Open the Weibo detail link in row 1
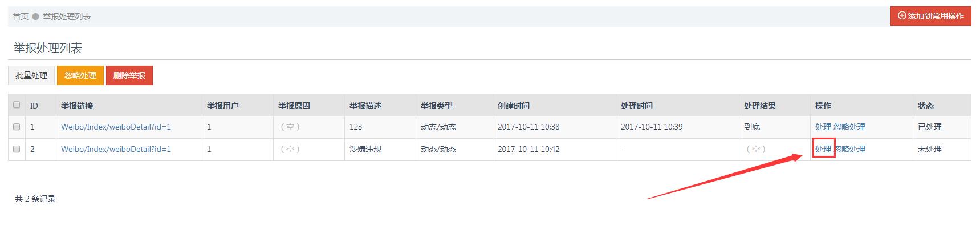 116,127
